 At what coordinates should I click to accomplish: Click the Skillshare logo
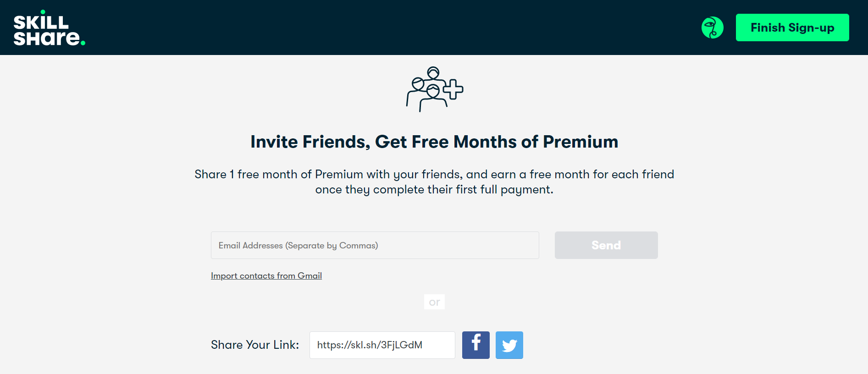49,28
